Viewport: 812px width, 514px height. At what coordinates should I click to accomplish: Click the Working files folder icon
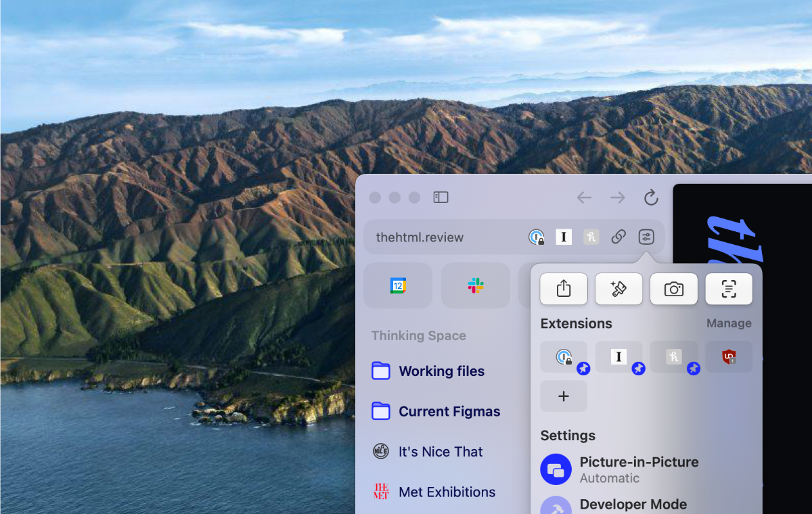pyautogui.click(x=381, y=371)
